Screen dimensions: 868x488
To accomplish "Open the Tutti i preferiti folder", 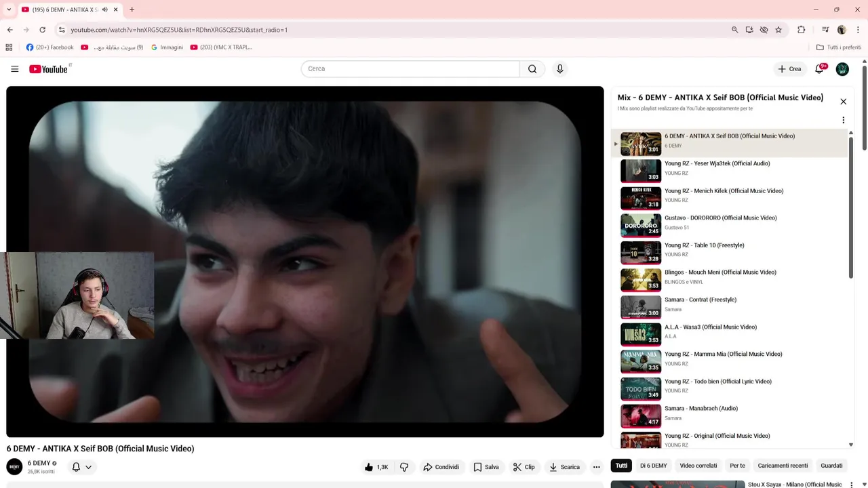I will point(839,47).
